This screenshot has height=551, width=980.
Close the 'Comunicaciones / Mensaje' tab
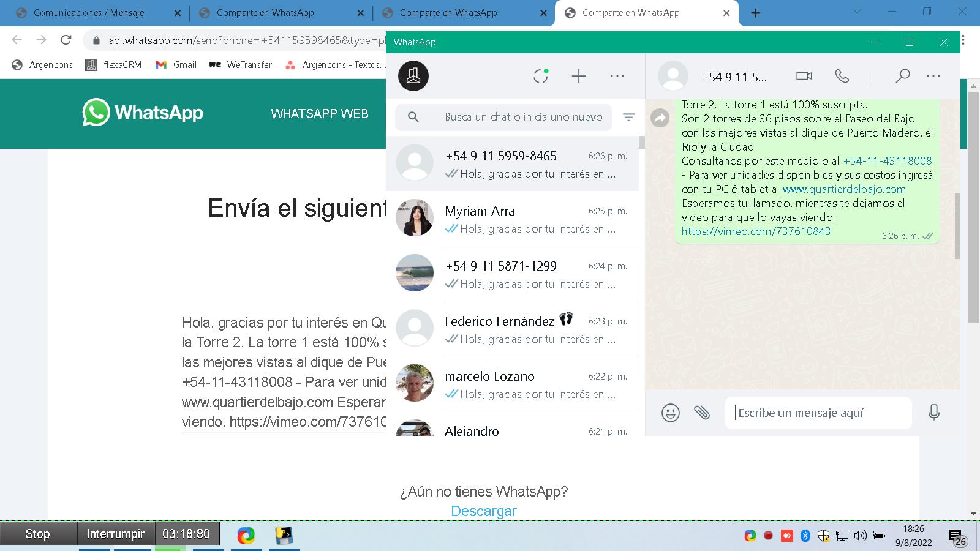click(x=177, y=13)
